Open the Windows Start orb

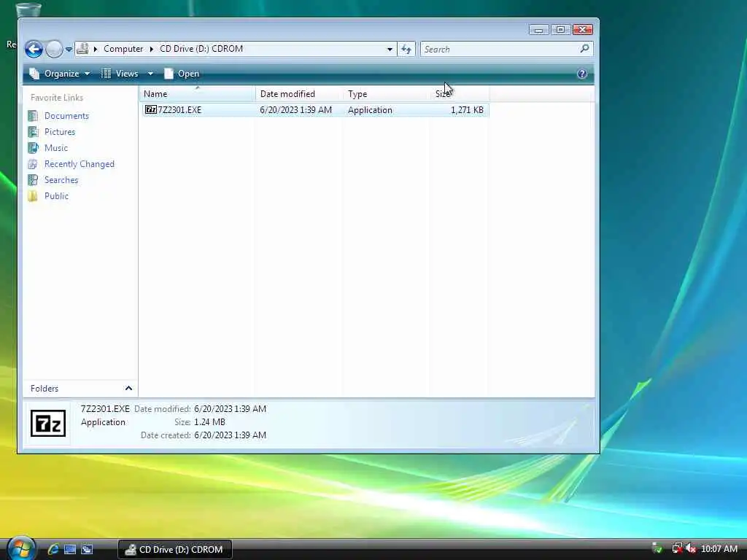pos(21,548)
